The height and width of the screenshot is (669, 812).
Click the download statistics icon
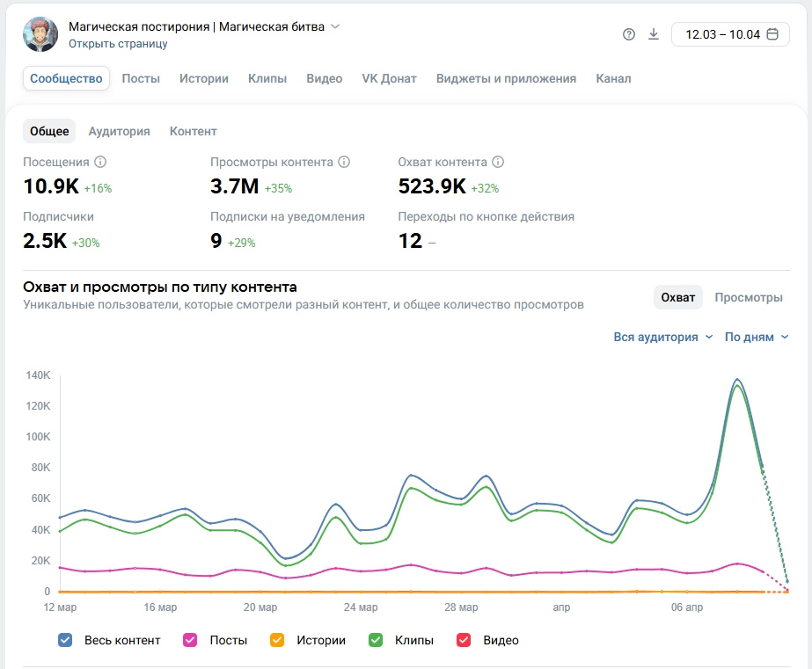653,34
